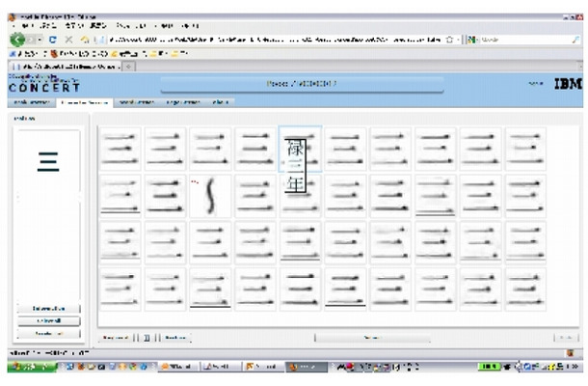Click the CONCERT logo
Viewport: 588px width, 386px height.
[44, 84]
